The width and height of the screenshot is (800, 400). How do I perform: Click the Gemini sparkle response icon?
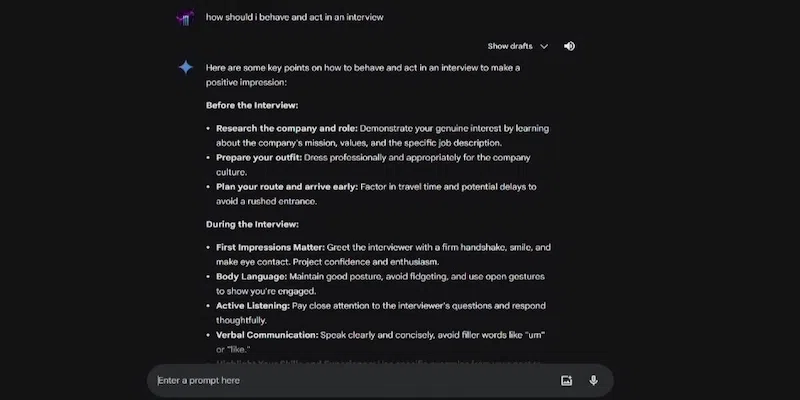[185, 67]
